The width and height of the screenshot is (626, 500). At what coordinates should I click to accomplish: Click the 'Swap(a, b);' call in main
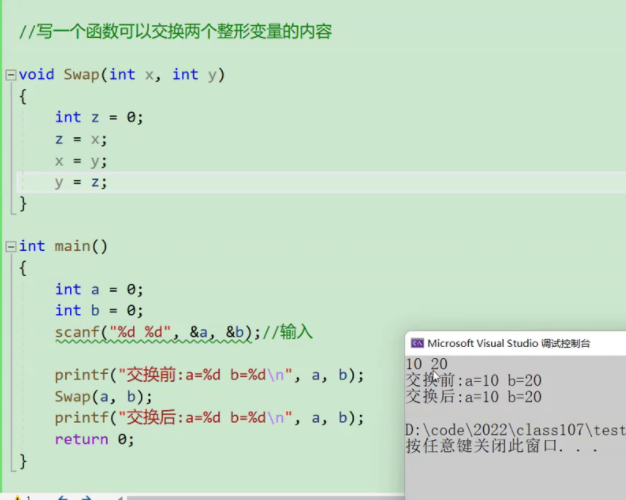click(x=103, y=397)
